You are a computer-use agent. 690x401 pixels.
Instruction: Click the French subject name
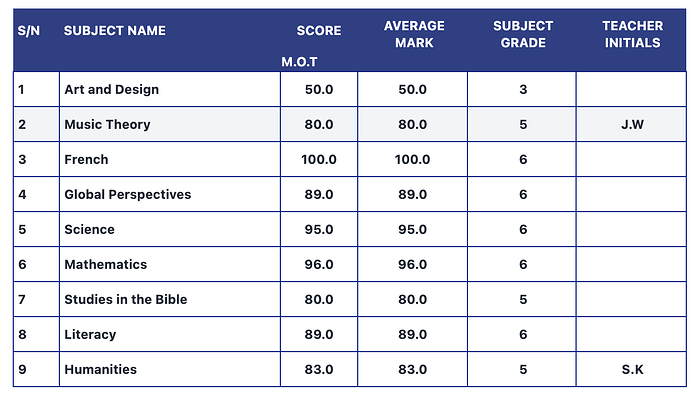click(x=86, y=160)
